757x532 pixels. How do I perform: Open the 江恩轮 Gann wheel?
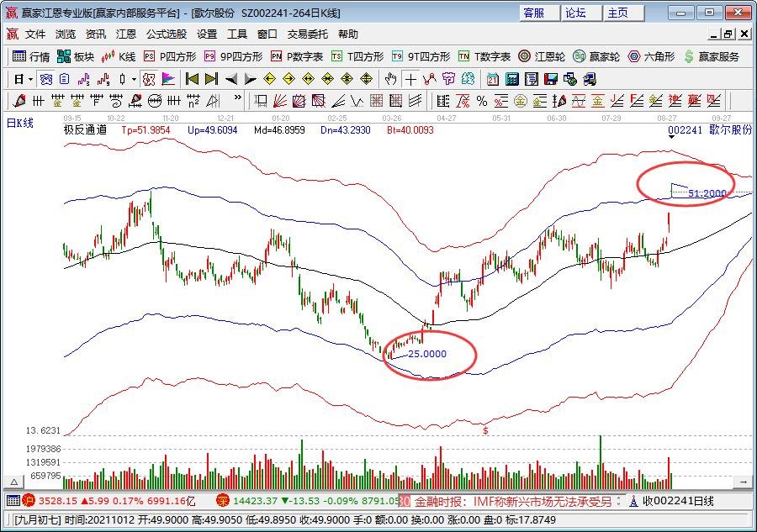coord(541,56)
